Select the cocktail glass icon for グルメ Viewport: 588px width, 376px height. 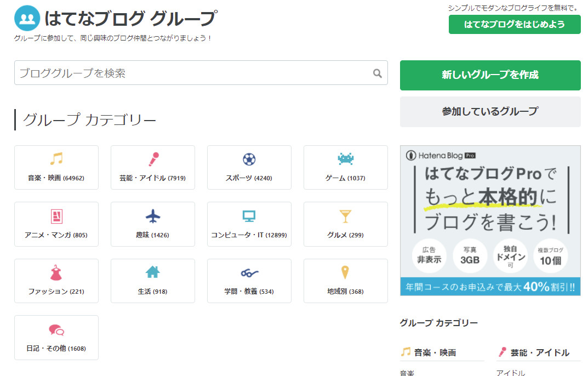coord(345,216)
